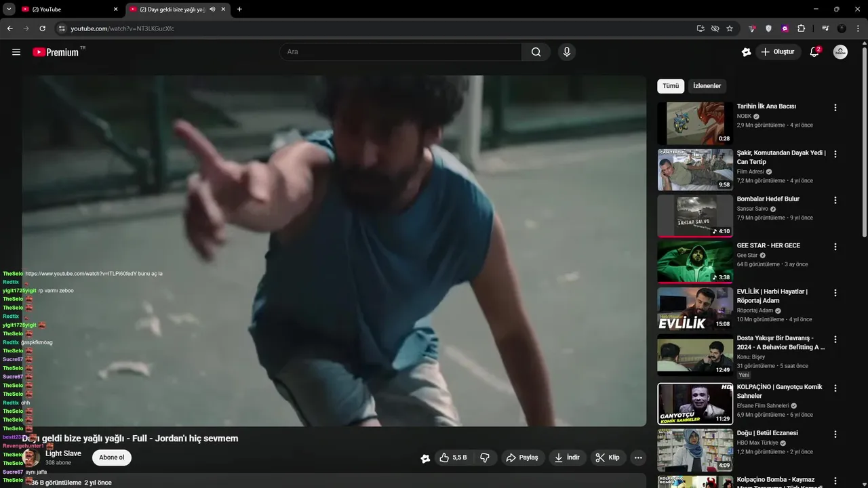Screen dimensions: 868x488
Task: Open Bombalar Hedef Bulur thumbnail
Action: (x=695, y=216)
